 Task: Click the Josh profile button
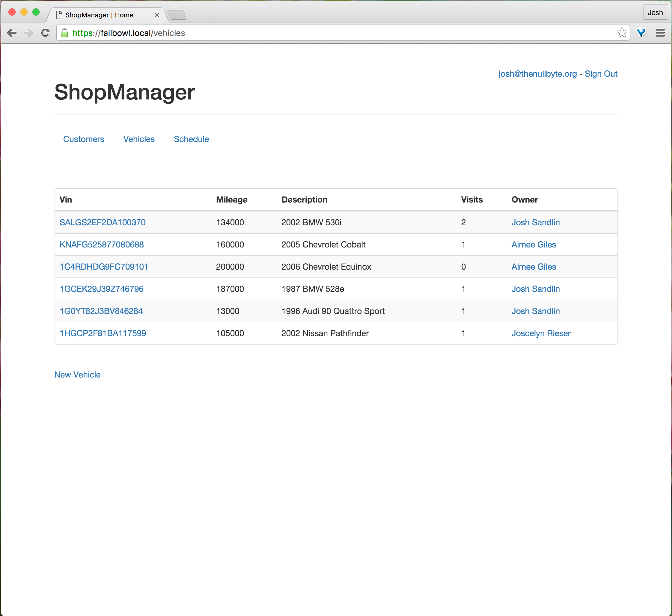[x=655, y=13]
